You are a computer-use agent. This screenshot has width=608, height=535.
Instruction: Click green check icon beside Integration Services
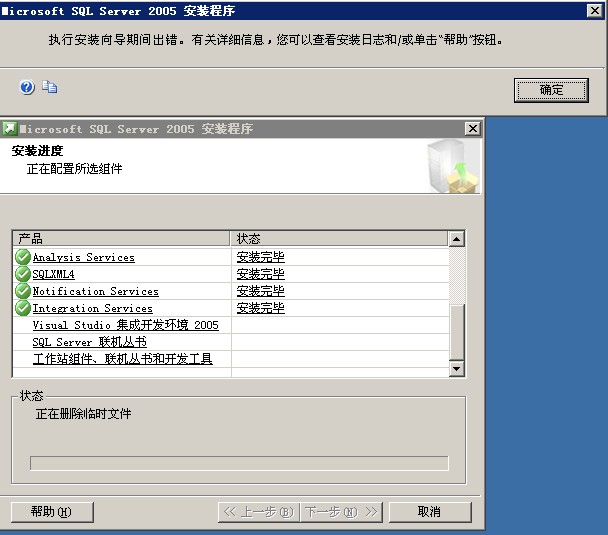(23, 308)
